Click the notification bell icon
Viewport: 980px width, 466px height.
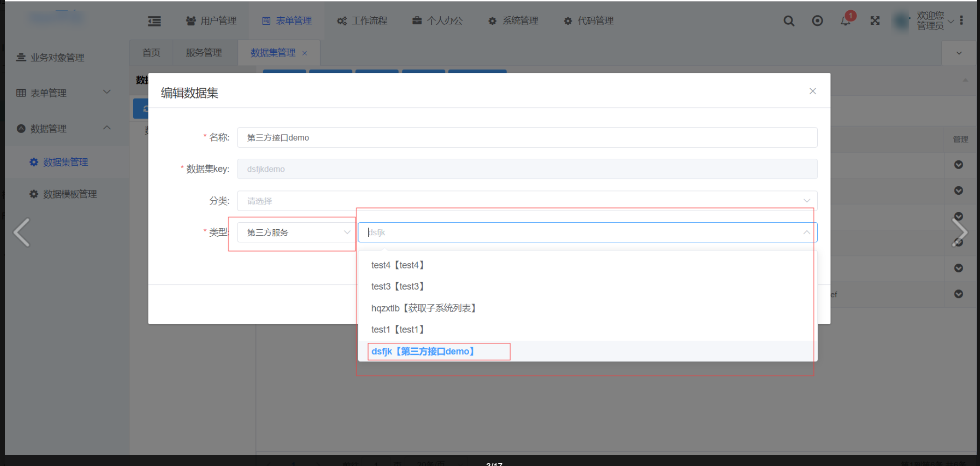point(845,21)
